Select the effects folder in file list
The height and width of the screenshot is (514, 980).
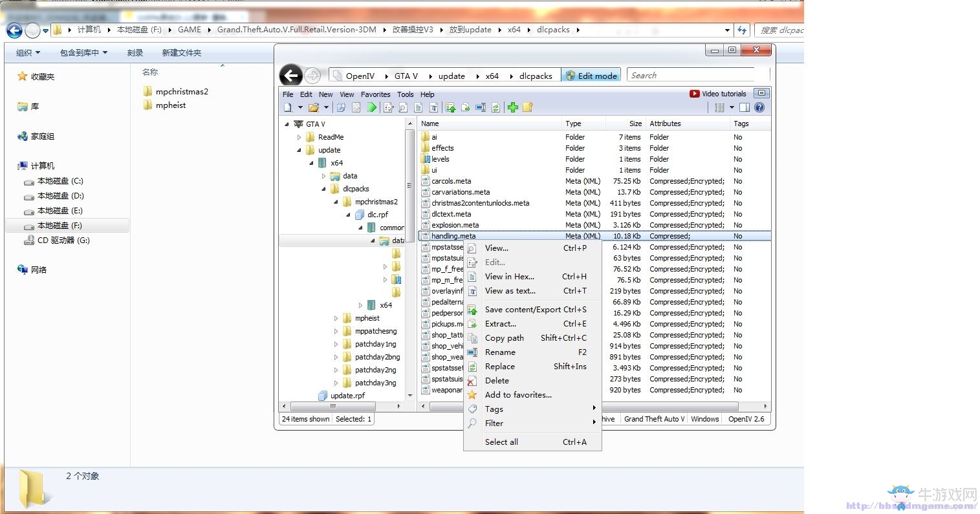442,148
